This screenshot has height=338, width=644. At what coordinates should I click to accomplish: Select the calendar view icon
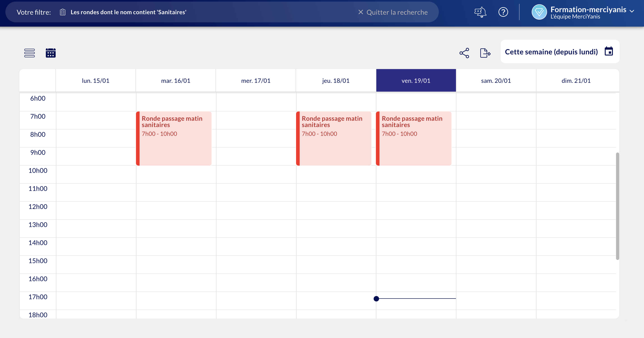tap(51, 53)
